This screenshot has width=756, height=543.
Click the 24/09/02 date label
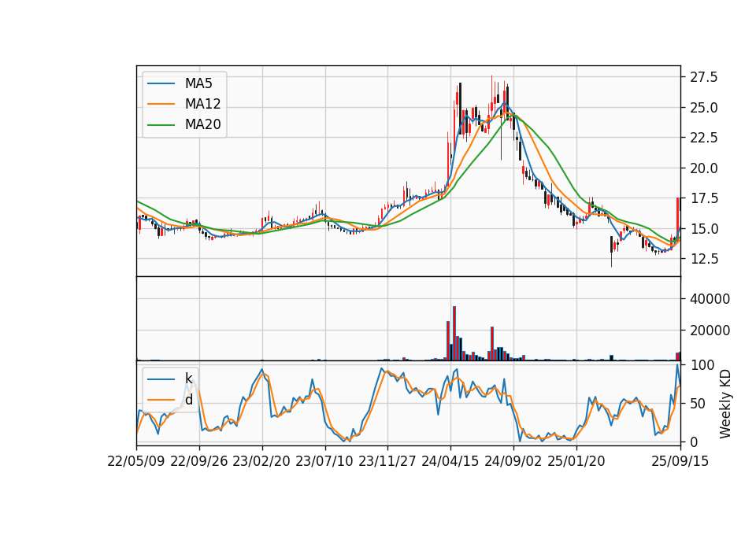coord(513,461)
